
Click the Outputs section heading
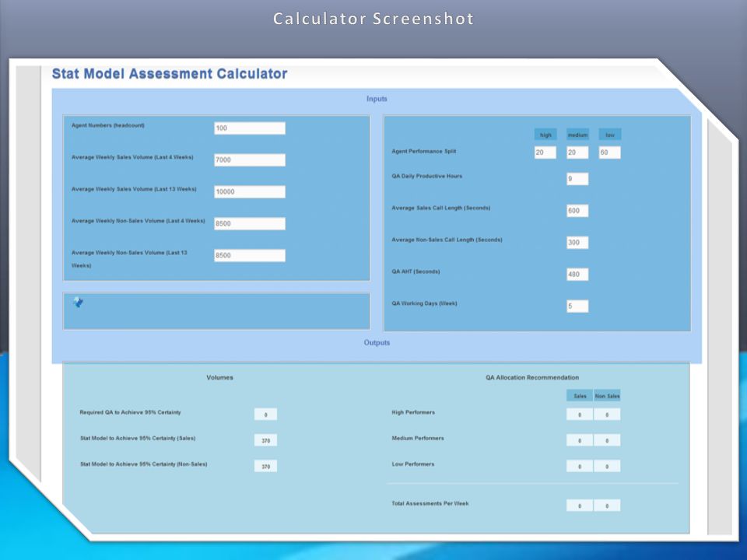377,342
